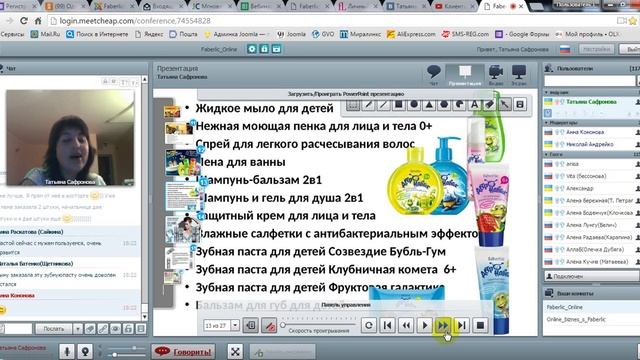Select the eraser tool
The image size is (640, 360).
point(489,104)
